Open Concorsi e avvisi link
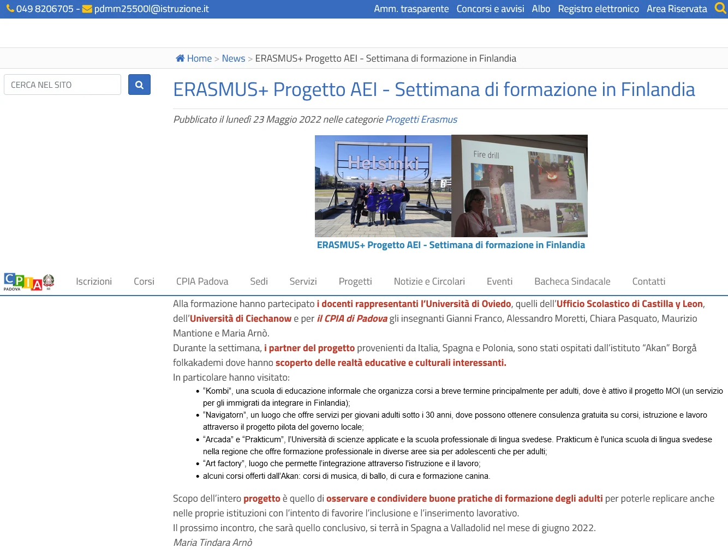The image size is (728, 560). pos(490,9)
